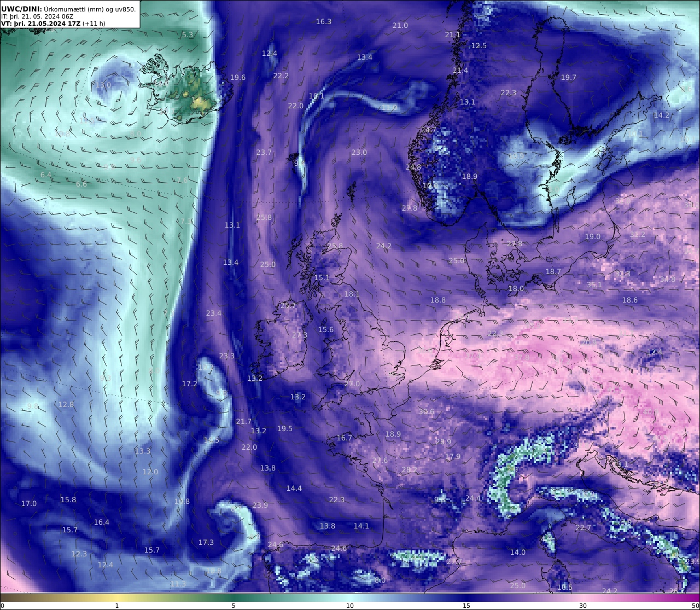700x610 pixels.
Task: Click the map value 17.2
Action: (190, 384)
